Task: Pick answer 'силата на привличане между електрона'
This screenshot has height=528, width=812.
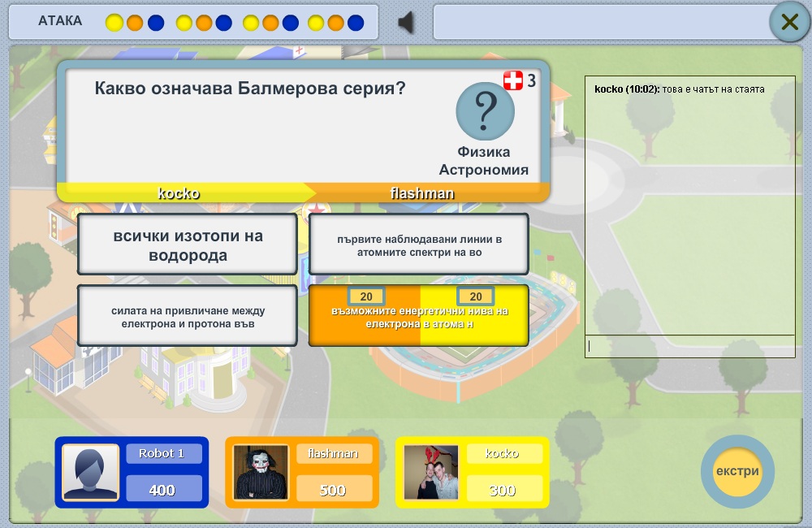Action: tap(187, 316)
